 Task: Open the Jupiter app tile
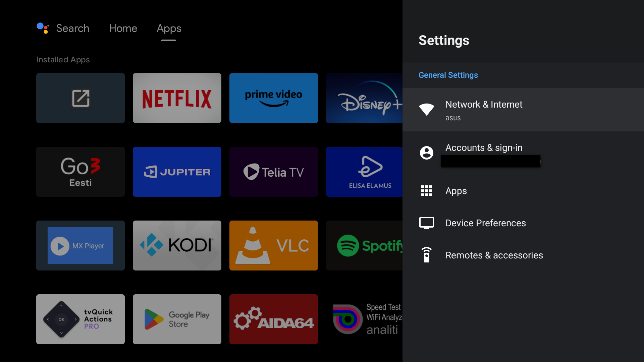177,172
